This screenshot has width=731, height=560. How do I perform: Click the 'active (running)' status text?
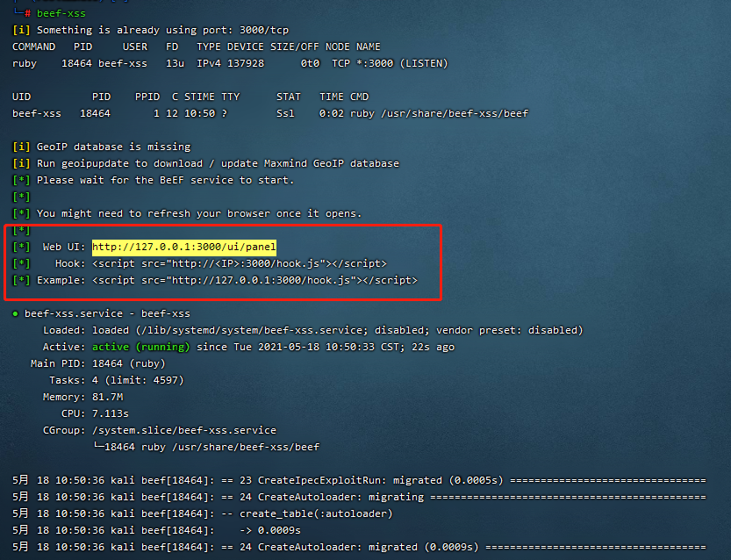[140, 347]
